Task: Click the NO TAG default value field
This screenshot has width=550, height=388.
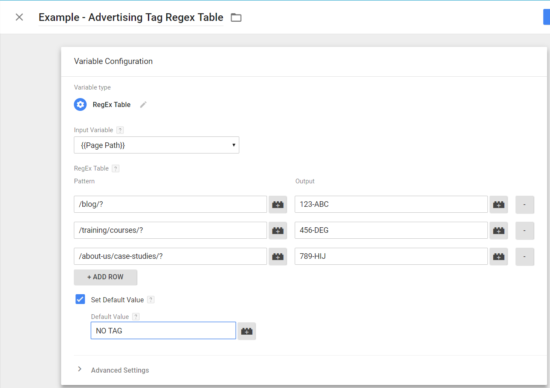Action: (x=163, y=330)
